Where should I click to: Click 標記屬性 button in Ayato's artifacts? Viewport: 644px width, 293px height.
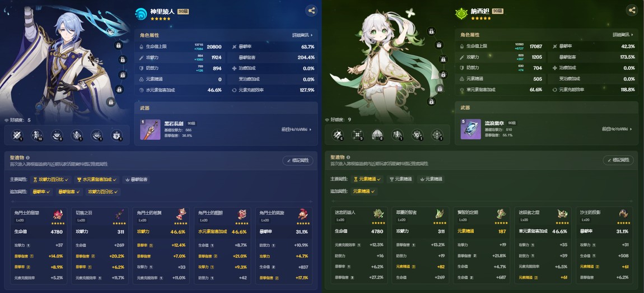click(298, 161)
